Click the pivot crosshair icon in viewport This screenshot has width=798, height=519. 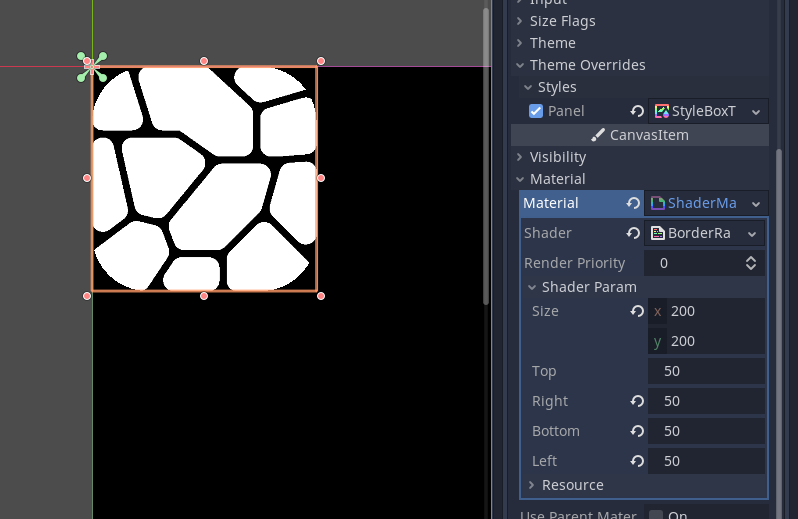tap(91, 67)
